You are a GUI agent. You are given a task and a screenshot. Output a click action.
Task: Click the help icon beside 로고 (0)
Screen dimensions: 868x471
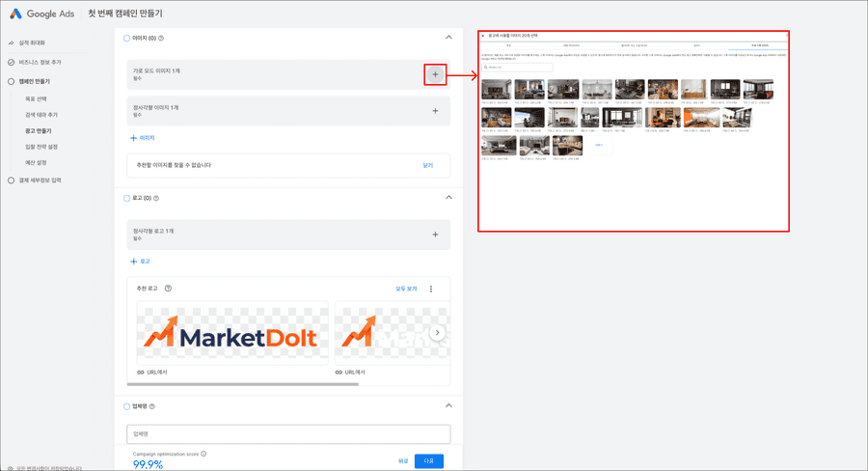point(156,198)
